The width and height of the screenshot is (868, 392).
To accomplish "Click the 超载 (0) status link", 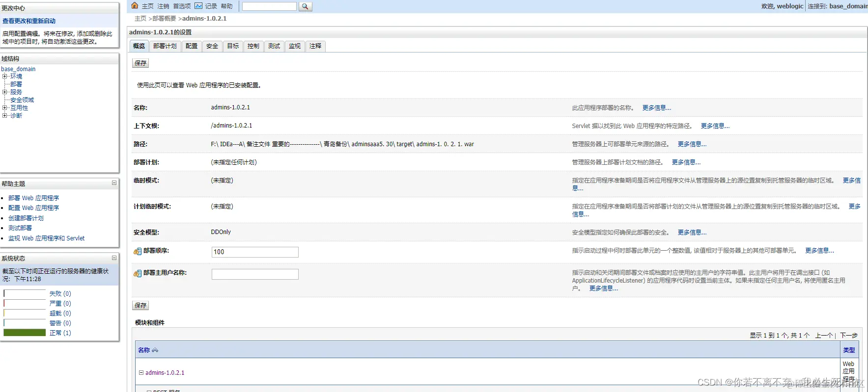I will point(60,314).
